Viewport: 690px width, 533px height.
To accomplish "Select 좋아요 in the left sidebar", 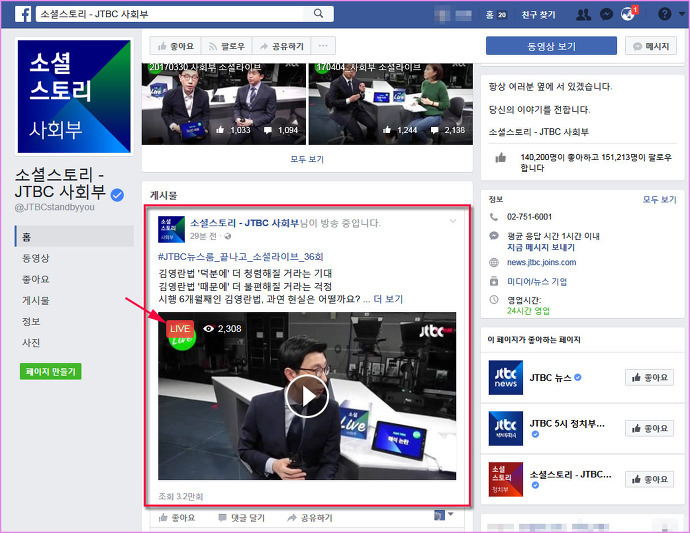I will (36, 279).
